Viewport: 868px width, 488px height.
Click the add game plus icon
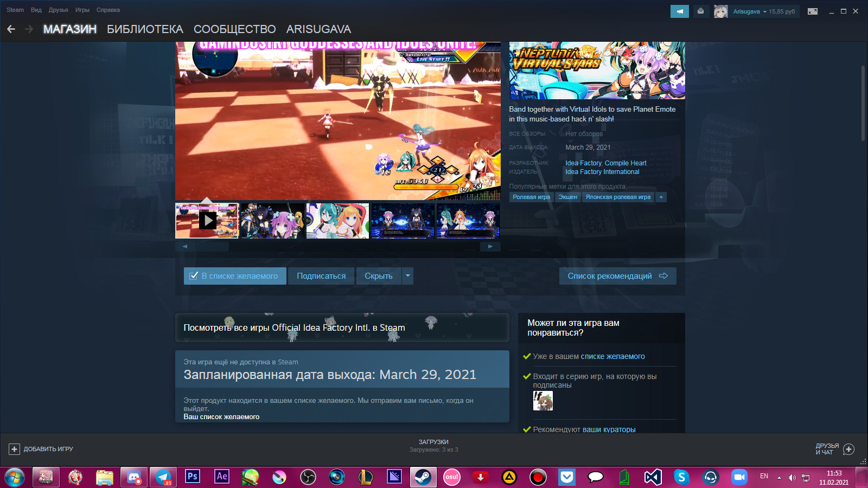point(14,449)
